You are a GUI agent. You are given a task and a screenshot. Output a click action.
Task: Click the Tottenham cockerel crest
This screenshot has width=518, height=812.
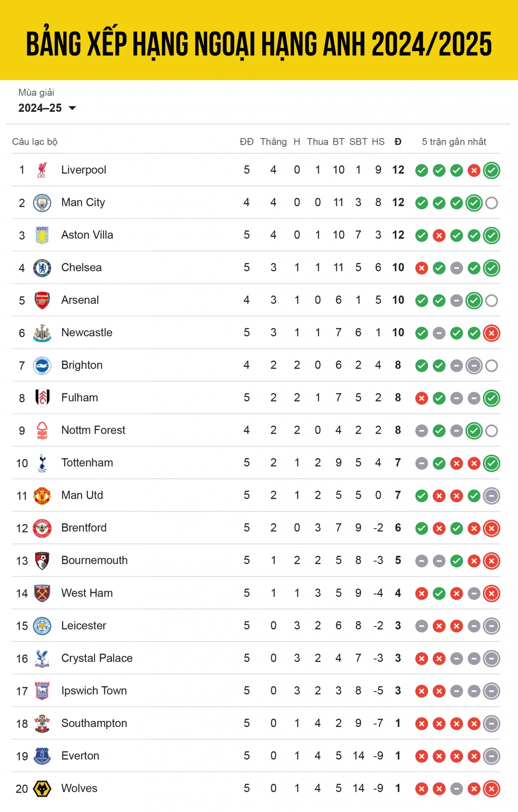point(42,463)
